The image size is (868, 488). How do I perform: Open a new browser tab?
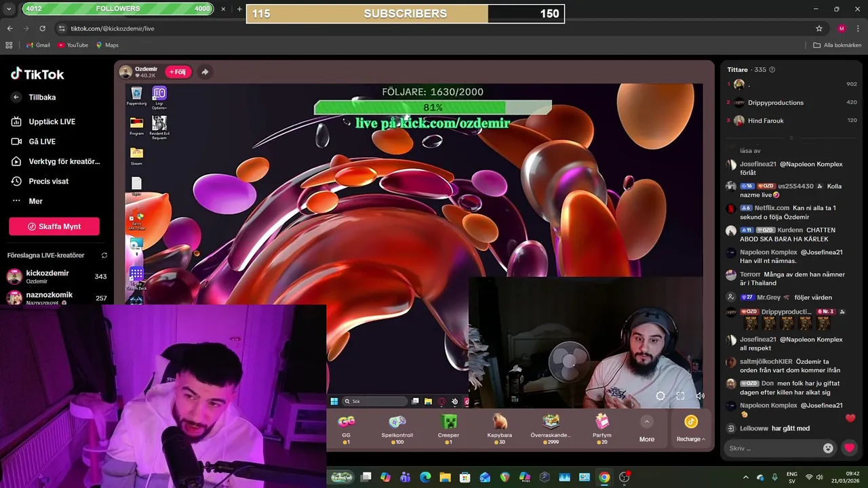[239, 9]
